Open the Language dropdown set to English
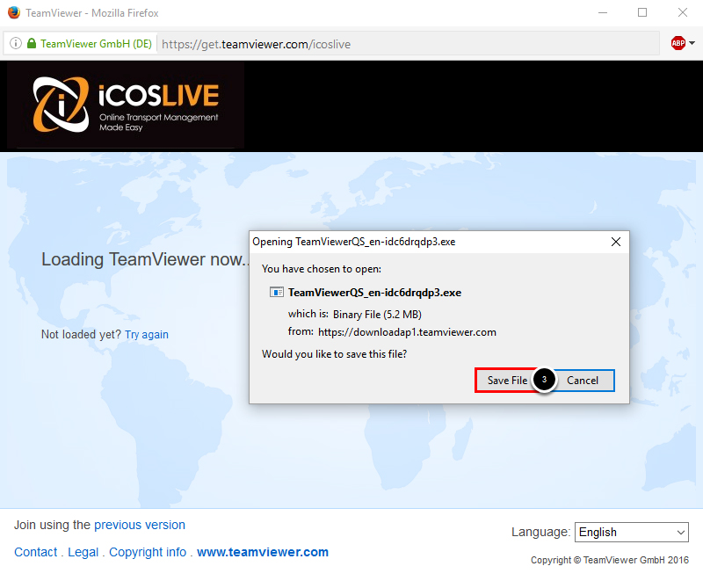The image size is (703, 588). pyautogui.click(x=632, y=533)
